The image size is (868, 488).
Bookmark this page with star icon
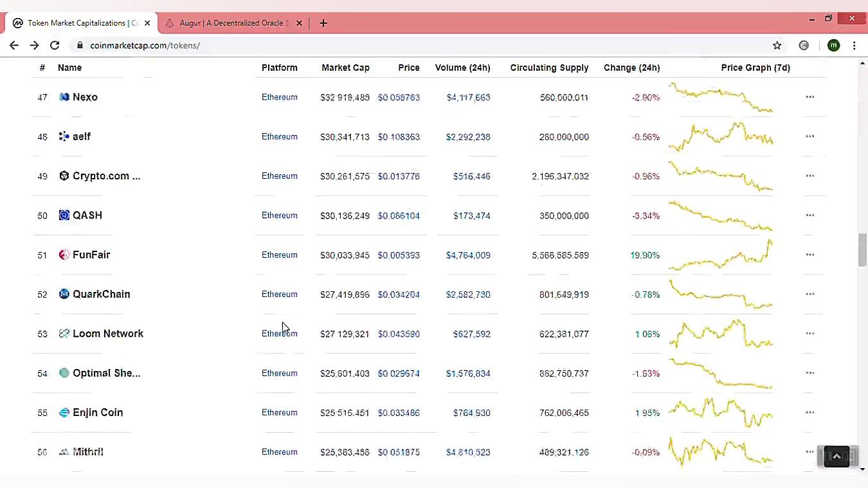point(777,45)
